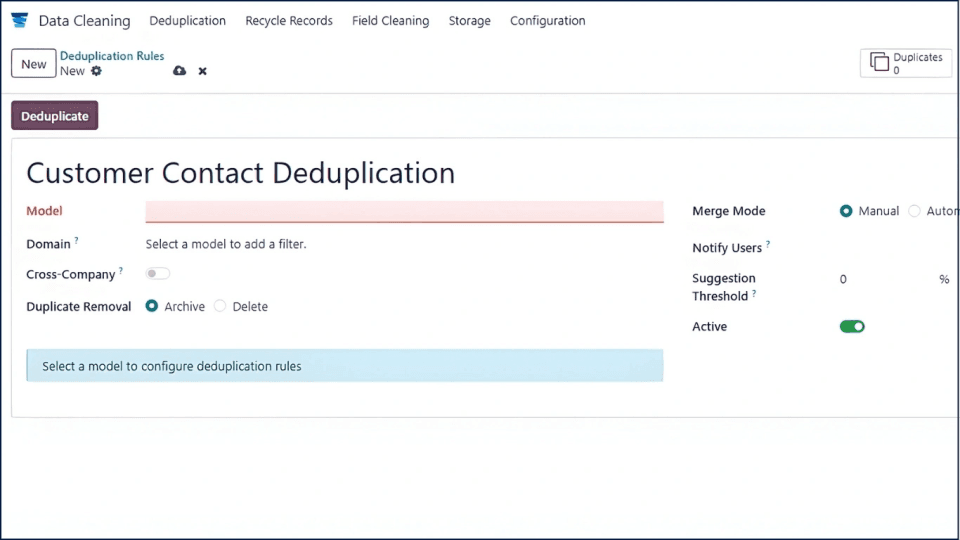Screen dimensions: 960x540
Task: Click the New button
Action: click(x=34, y=64)
